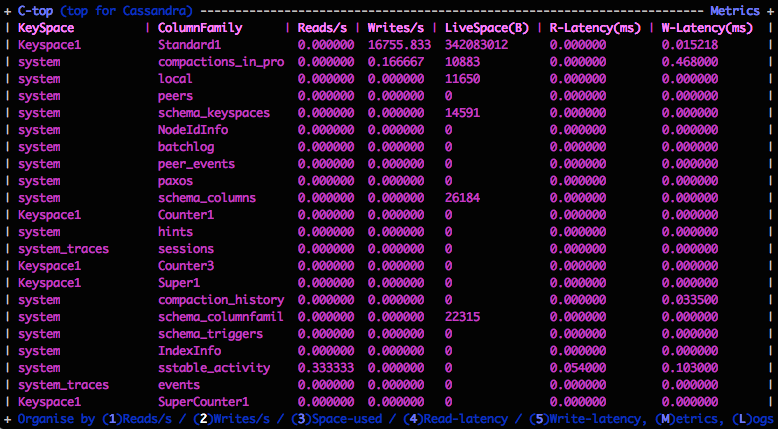The image size is (778, 429).
Task: Select the sessions column family row
Action: tap(389, 248)
